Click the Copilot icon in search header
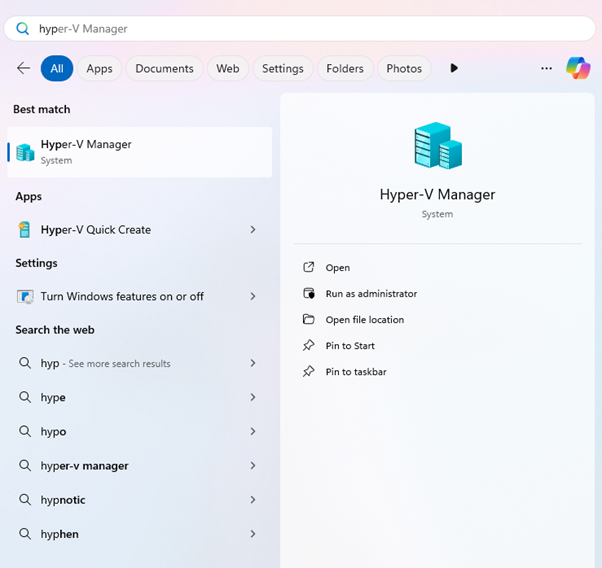 [x=578, y=68]
